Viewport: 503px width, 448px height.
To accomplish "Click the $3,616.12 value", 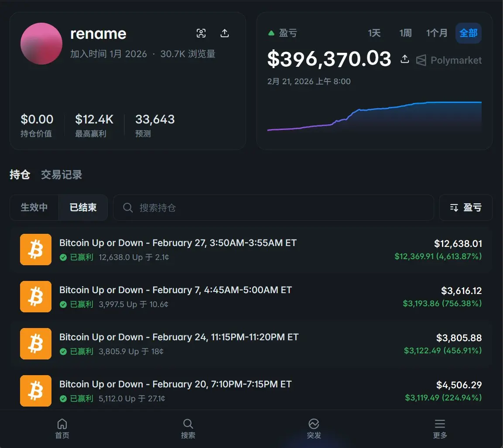I will [461, 291].
